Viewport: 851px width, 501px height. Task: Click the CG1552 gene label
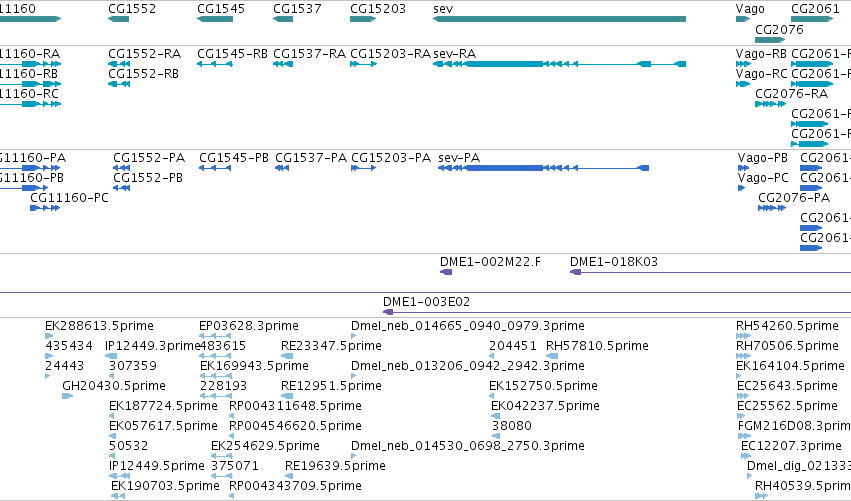pyautogui.click(x=132, y=9)
